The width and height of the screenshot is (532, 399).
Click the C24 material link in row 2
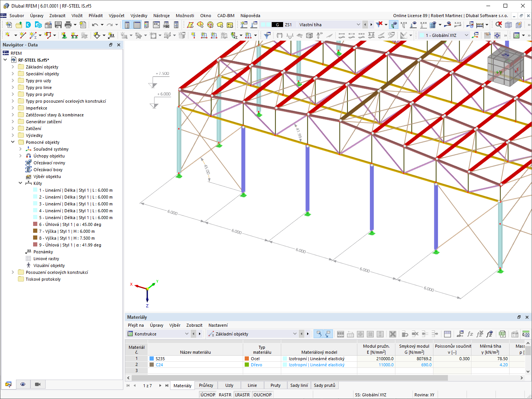pos(159,364)
